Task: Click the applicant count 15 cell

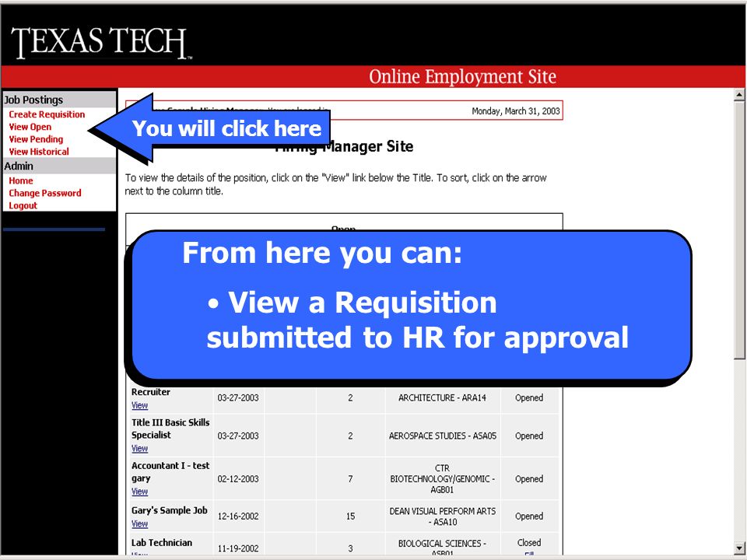Action: pos(351,516)
